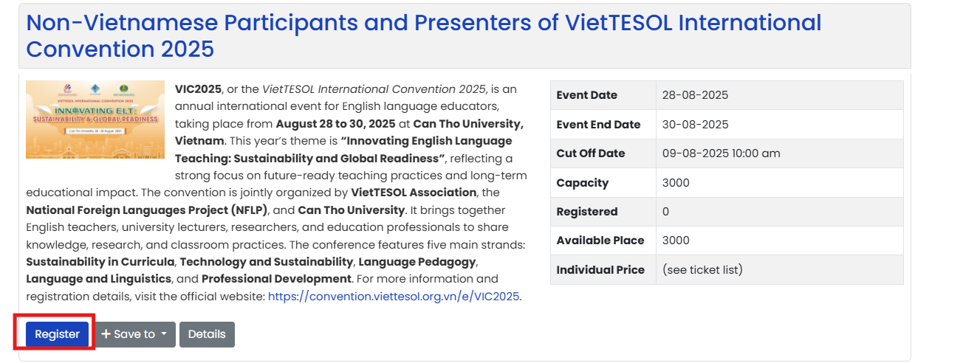Click the bold 'August 28 to 30, 2025' text
This screenshot has width=980, height=363.
[x=336, y=123]
